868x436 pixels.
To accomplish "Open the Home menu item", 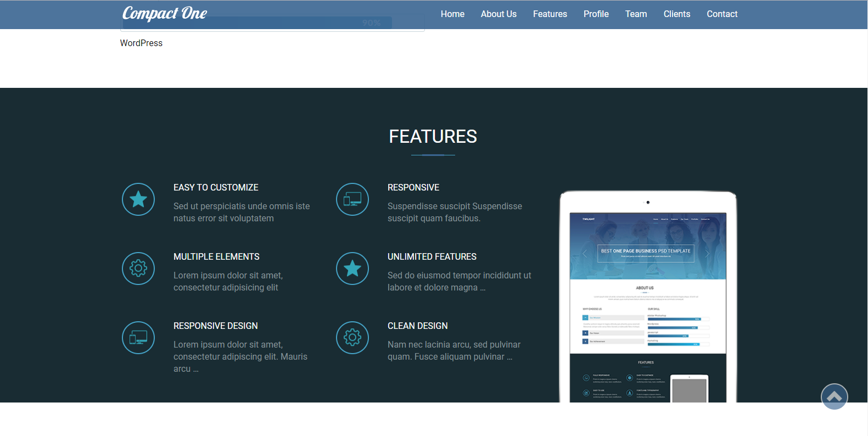I will (452, 14).
